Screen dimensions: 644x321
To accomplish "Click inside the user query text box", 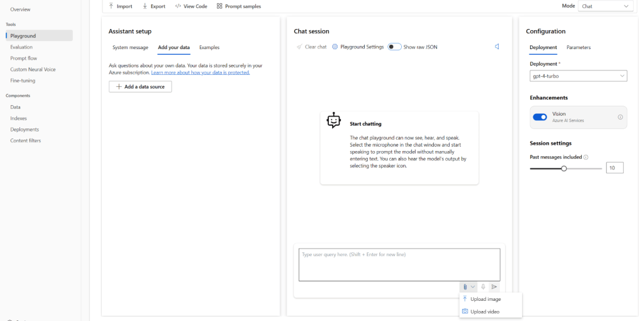I will (x=399, y=264).
